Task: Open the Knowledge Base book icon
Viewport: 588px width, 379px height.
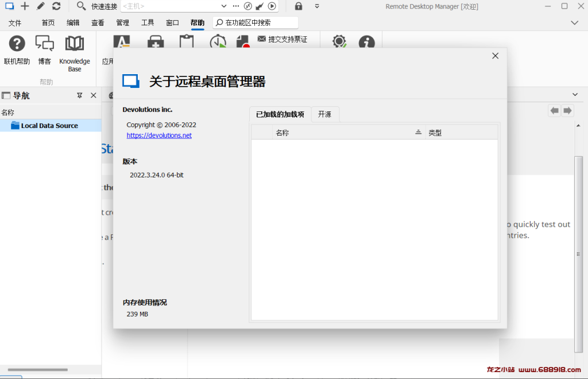Action: 75,53
